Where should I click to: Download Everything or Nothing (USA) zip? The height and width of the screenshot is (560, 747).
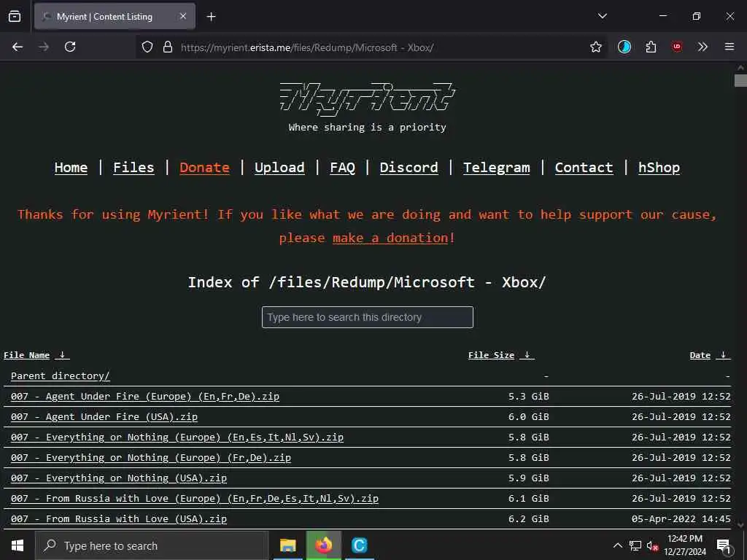119,478
